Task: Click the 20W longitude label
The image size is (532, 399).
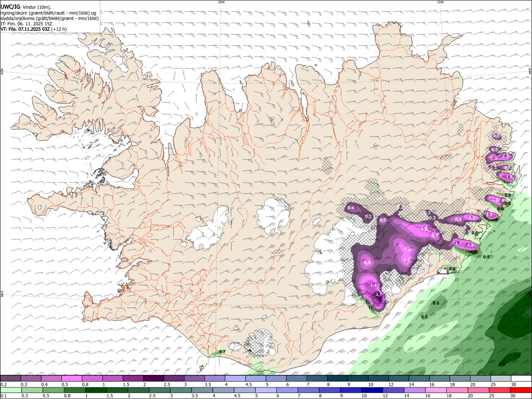Action: tap(221, 2)
